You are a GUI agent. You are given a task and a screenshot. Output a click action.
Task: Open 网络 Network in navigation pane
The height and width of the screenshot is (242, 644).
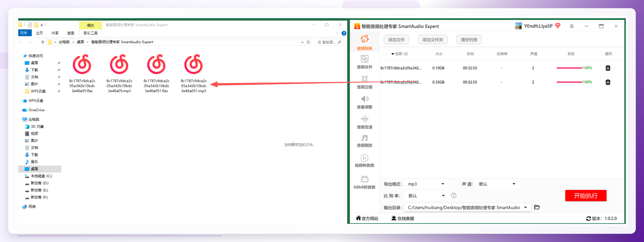coord(29,207)
